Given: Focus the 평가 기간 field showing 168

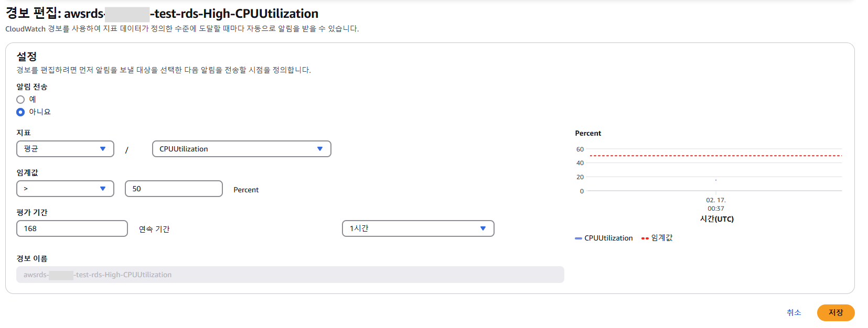Looking at the screenshot, I should point(72,228).
